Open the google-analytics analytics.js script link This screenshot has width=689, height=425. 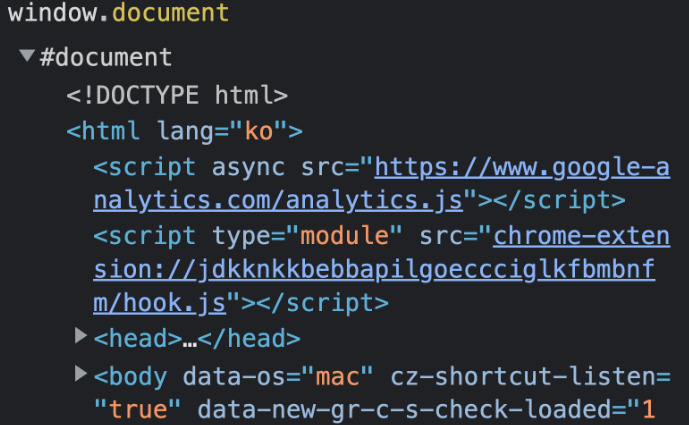point(381,184)
